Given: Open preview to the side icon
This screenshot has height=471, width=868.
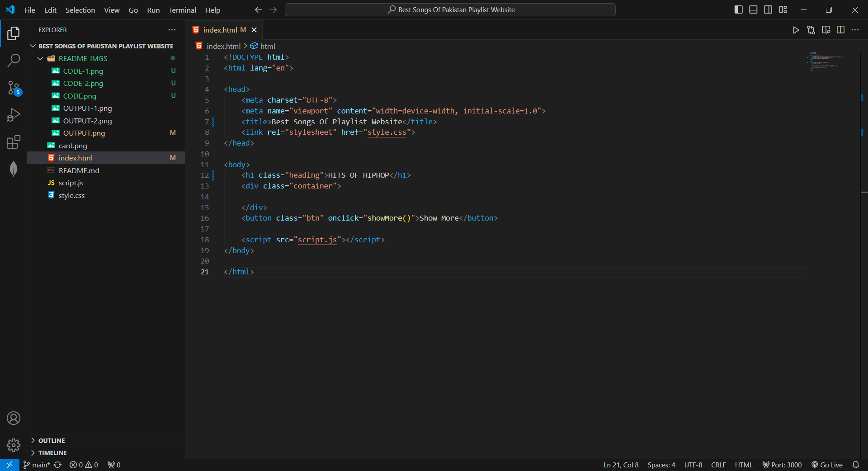Looking at the screenshot, I should pos(826,30).
